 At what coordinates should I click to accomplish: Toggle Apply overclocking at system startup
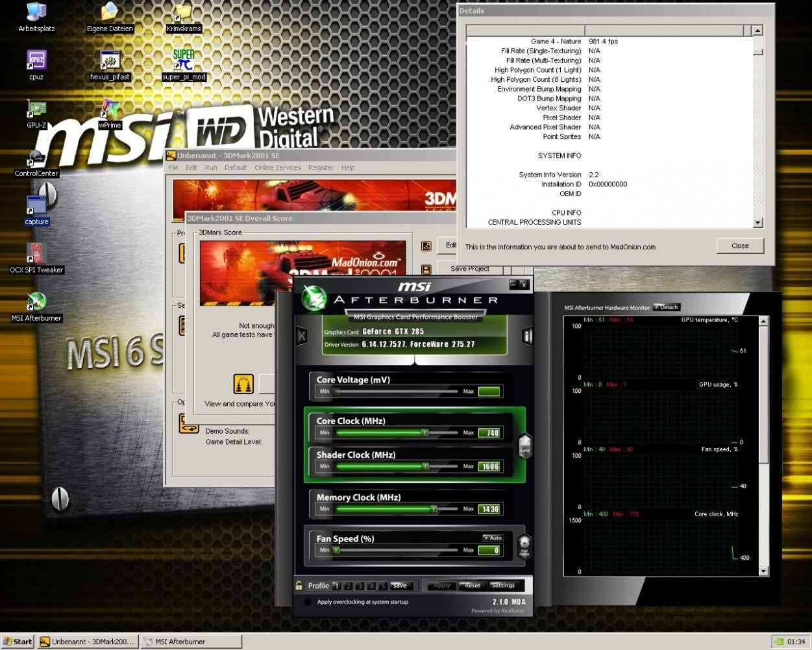click(308, 602)
